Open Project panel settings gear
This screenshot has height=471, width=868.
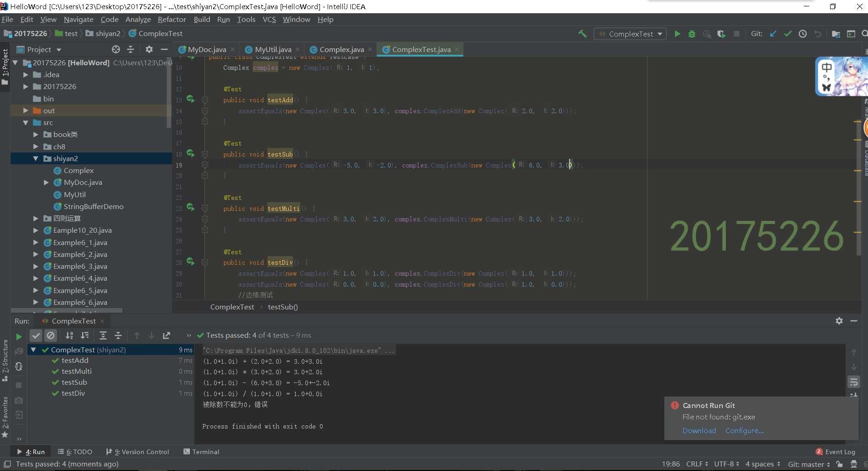[x=149, y=49]
